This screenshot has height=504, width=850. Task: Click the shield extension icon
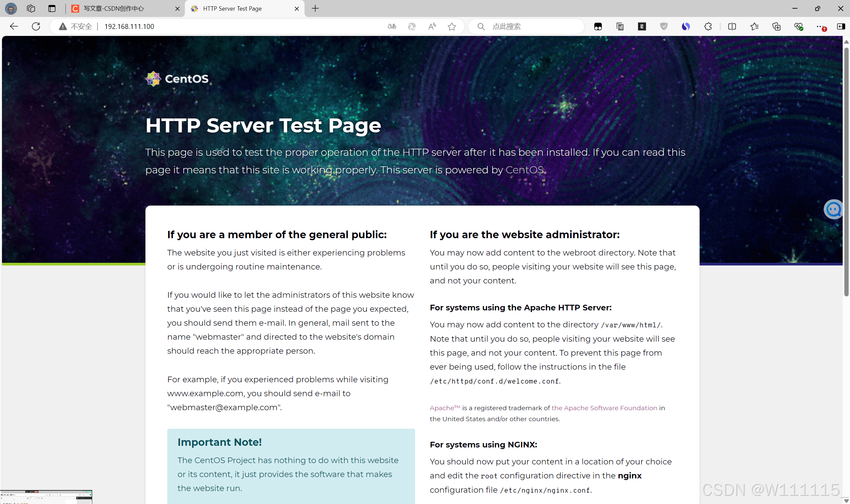(664, 27)
